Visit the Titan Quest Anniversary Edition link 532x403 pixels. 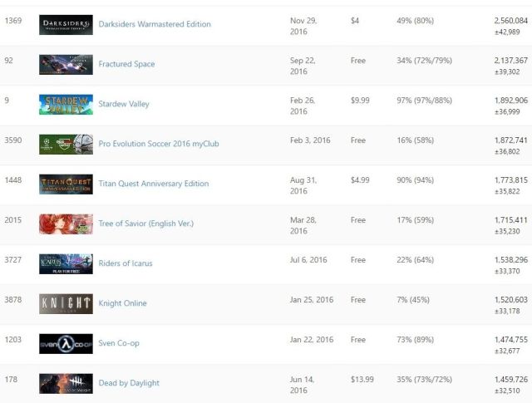(x=154, y=184)
